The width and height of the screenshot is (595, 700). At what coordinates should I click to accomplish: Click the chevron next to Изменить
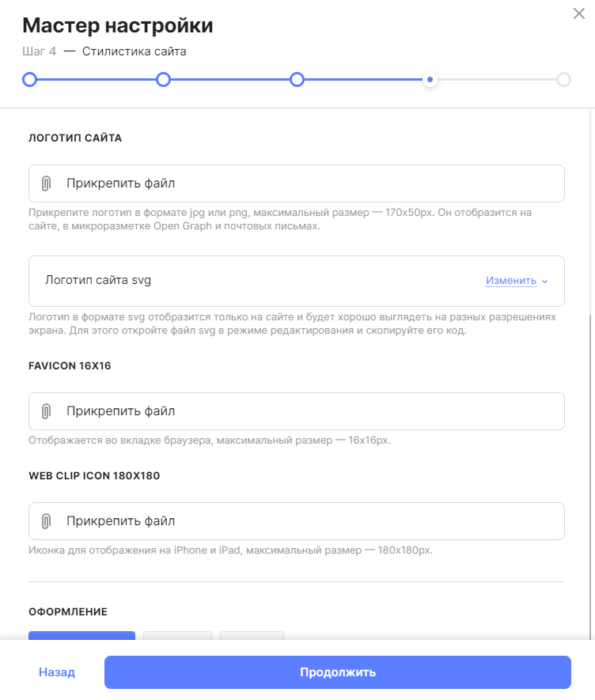coord(544,282)
